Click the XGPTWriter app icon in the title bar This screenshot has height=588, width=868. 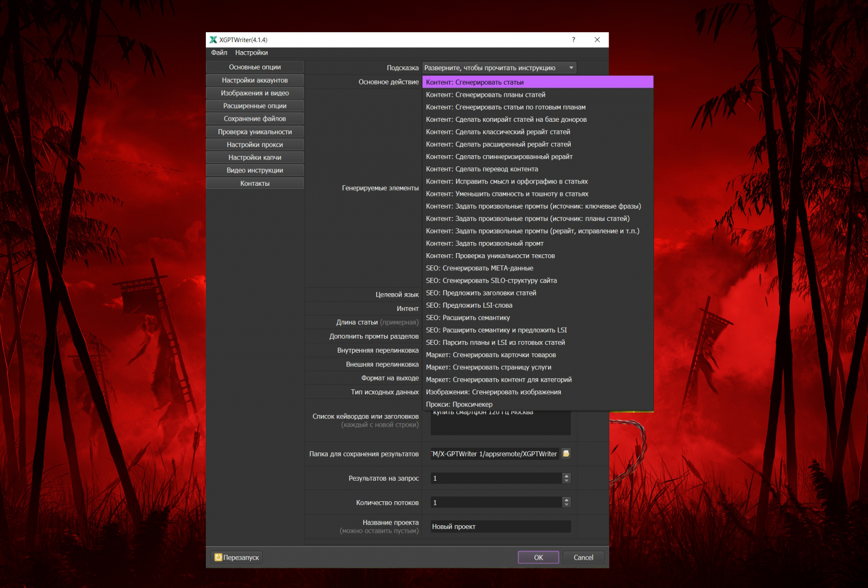click(213, 40)
